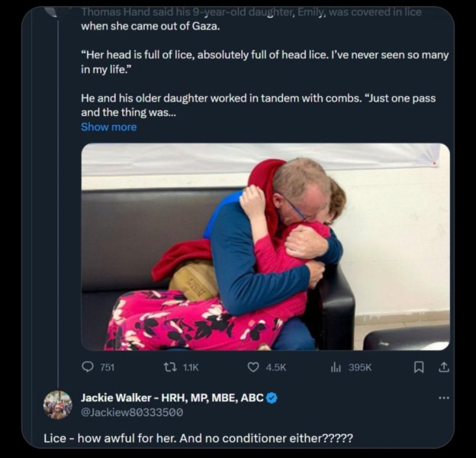Click the 395K views count
The image size is (476, 458).
[x=359, y=367]
